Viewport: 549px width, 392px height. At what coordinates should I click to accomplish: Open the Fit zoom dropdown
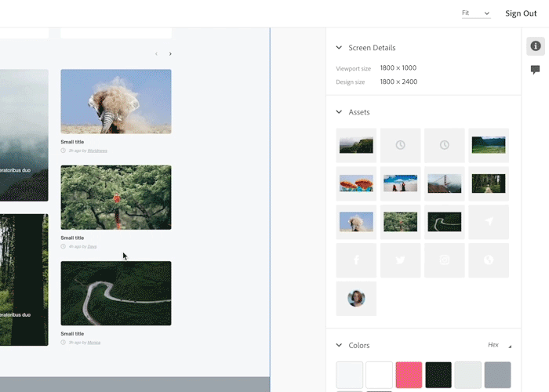click(x=476, y=13)
